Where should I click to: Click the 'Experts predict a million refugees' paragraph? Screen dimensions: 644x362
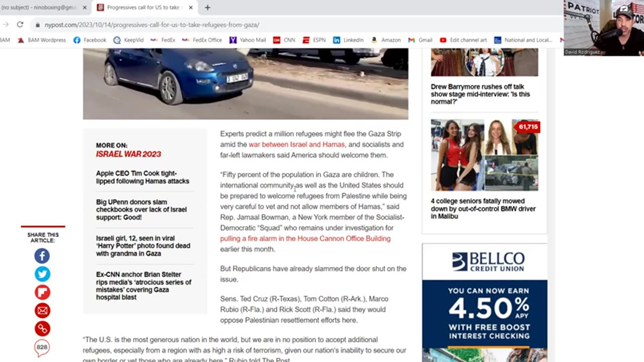(312, 144)
